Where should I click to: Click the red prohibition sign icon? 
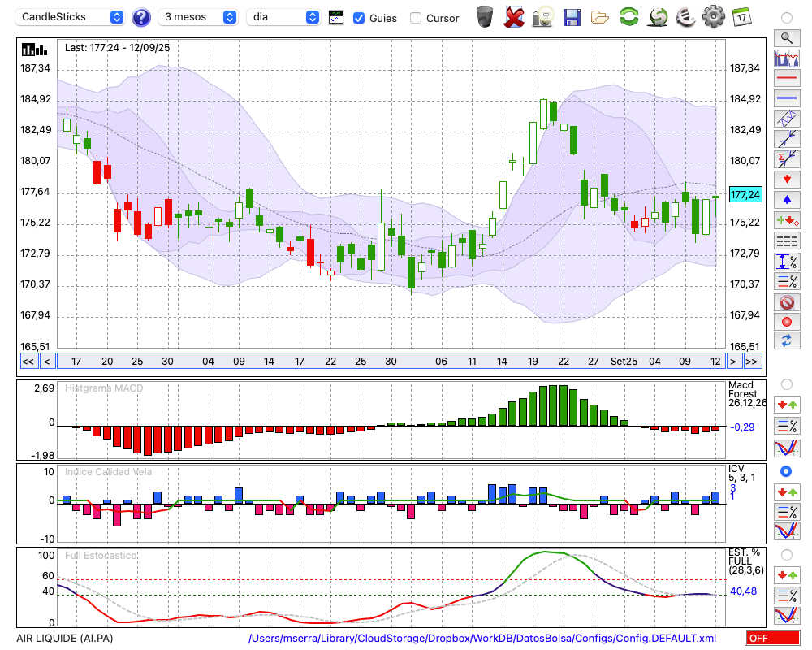coord(787,301)
